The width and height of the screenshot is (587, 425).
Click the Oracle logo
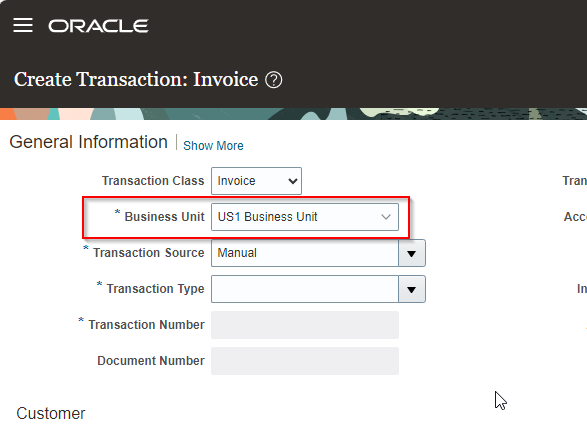(98, 26)
